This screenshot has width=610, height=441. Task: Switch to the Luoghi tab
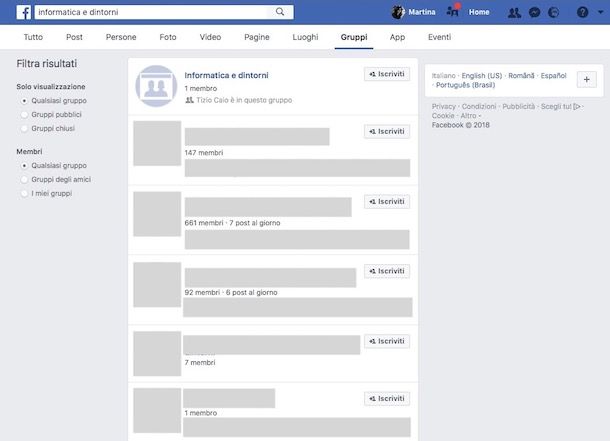coord(305,37)
